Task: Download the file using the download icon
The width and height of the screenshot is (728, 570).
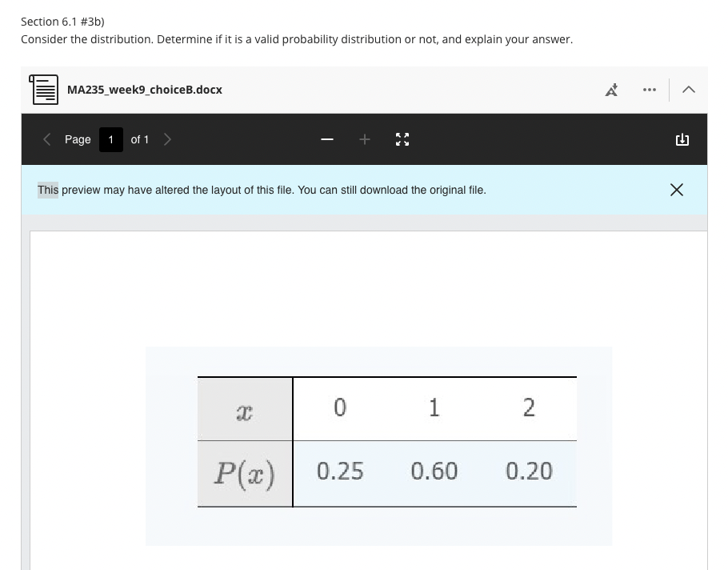Action: pos(682,139)
